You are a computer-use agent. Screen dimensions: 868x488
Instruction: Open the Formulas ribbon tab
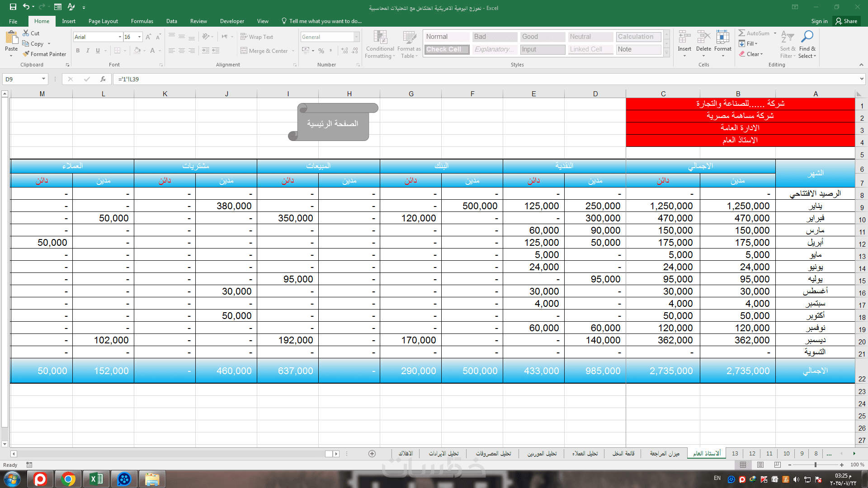[x=142, y=21]
